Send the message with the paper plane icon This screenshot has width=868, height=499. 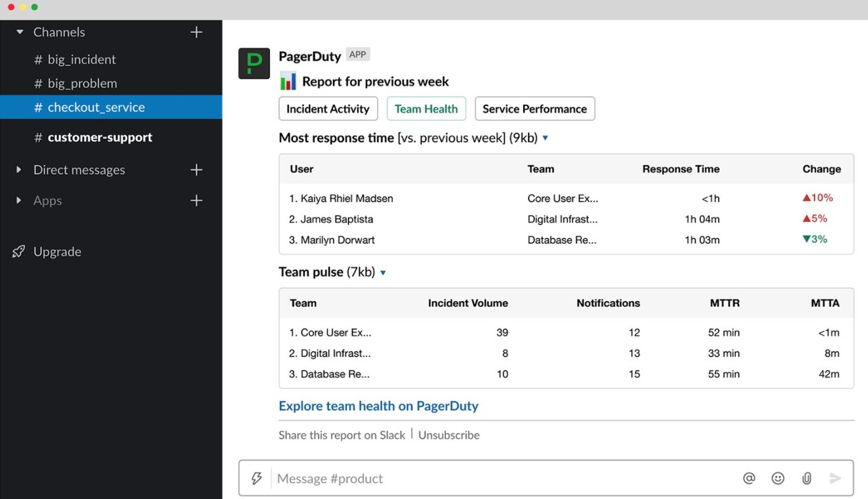[x=835, y=478]
